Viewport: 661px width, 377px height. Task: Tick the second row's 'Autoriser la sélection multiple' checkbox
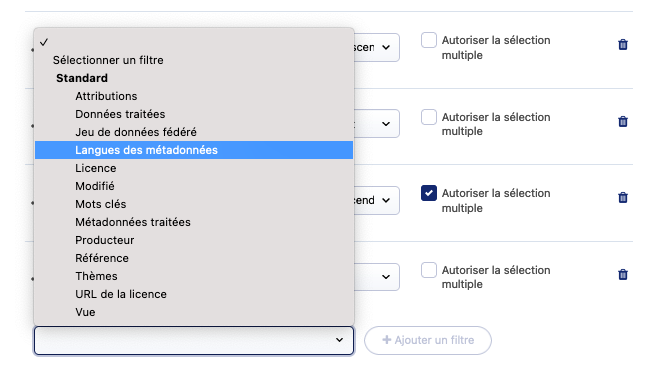(x=429, y=117)
